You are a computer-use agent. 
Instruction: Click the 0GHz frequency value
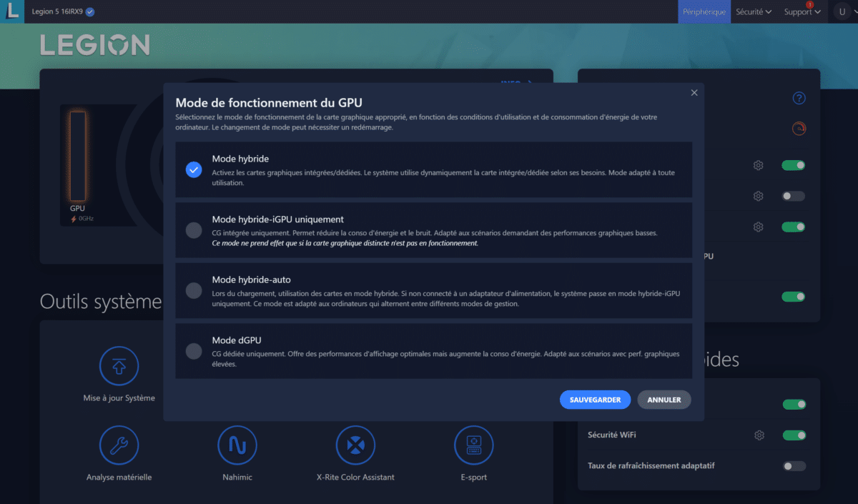pos(86,219)
